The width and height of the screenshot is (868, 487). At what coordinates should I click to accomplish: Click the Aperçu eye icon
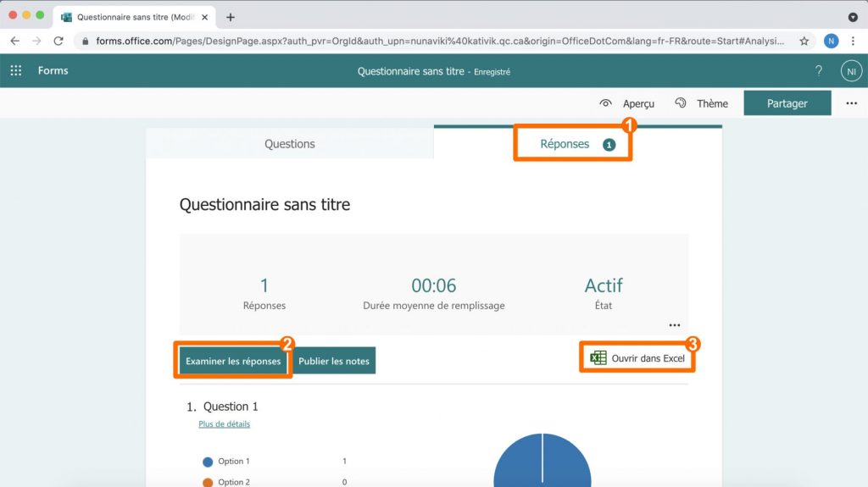(605, 103)
